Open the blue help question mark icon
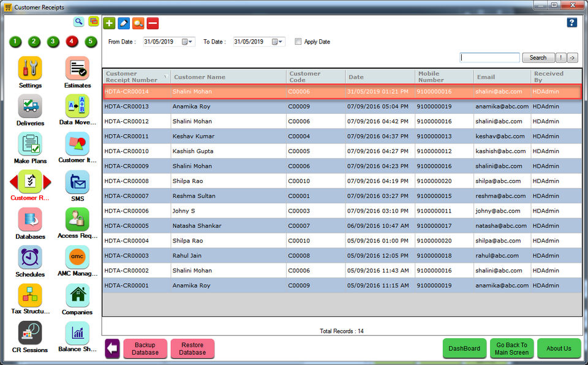 pyautogui.click(x=571, y=23)
